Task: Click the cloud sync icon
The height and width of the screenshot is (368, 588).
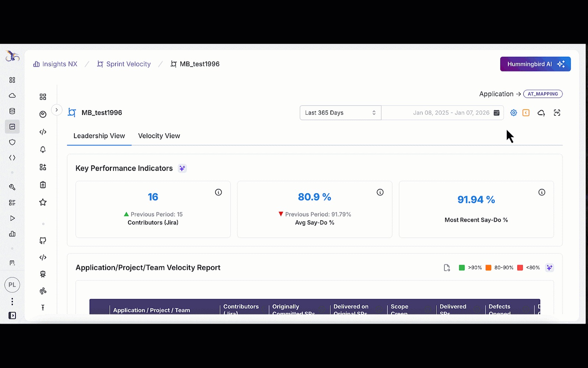Action: tap(541, 113)
